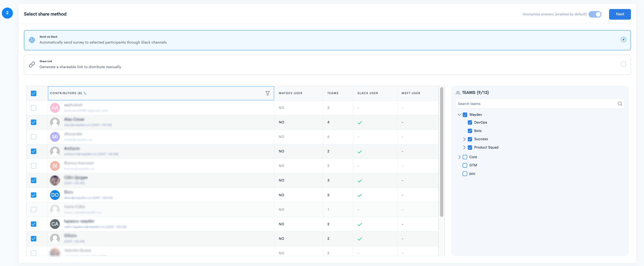
Task: Click the dark CA contributor avatar
Action: (x=55, y=224)
